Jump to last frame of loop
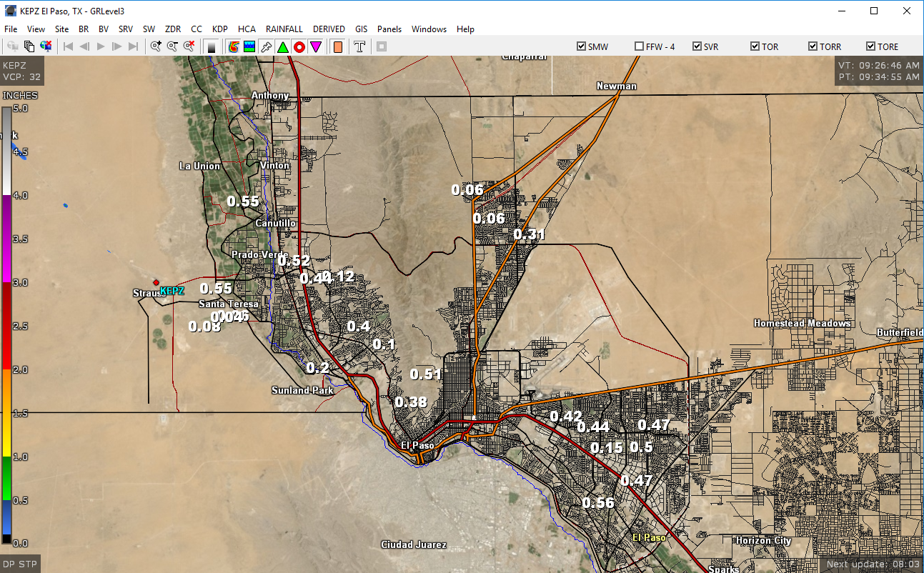Screen dimensions: 924x573 134,46
